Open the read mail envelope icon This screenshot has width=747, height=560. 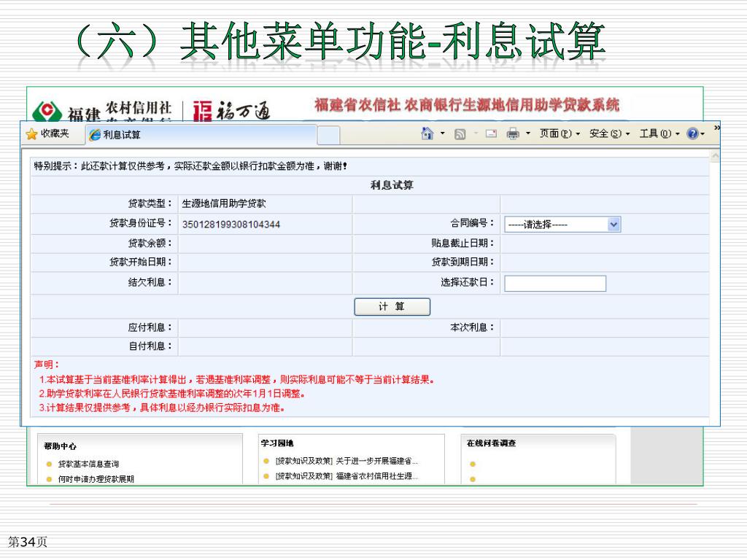(491, 134)
